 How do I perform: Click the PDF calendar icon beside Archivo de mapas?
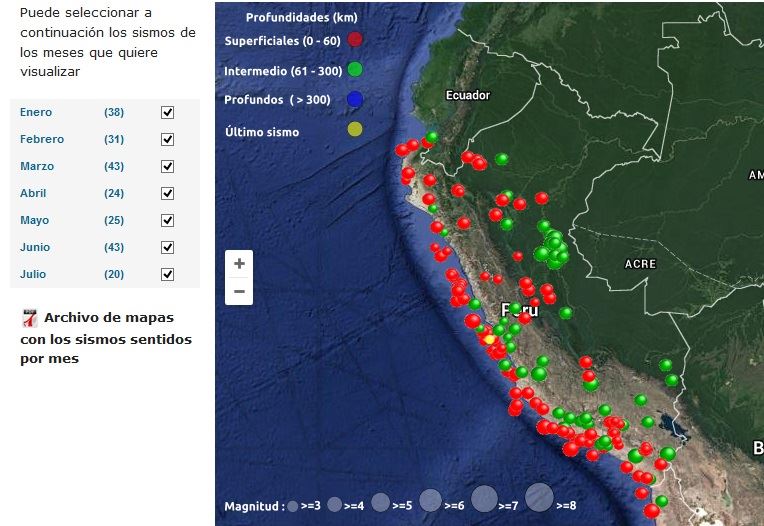[29, 318]
